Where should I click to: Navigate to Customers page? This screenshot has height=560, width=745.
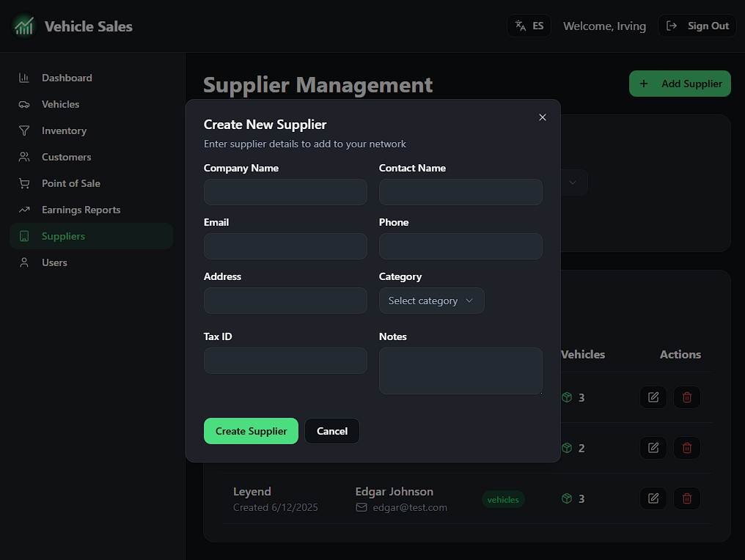point(91,157)
